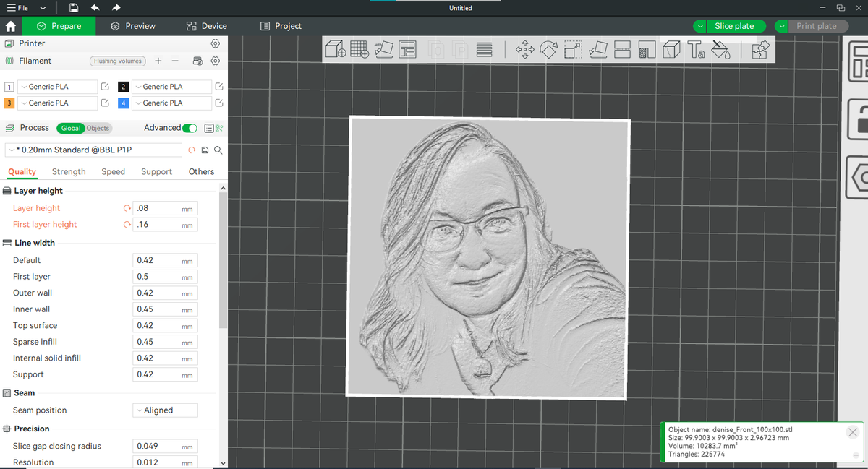The width and height of the screenshot is (868, 469).
Task: Expand filament 1 Generic PLA dropdown
Action: tap(57, 87)
